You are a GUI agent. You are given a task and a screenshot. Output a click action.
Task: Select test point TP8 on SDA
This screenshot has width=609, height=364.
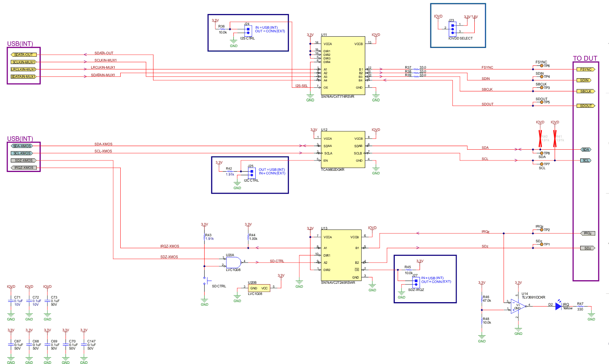pos(542,153)
